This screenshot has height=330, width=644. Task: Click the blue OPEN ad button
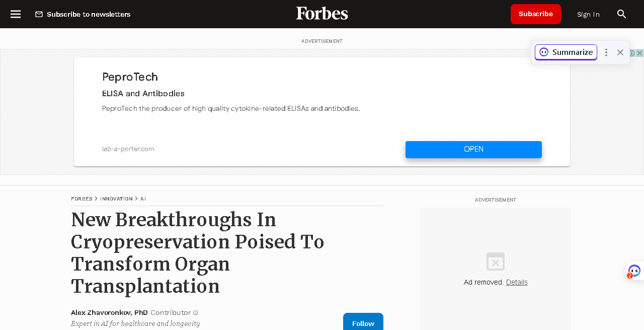pyautogui.click(x=473, y=150)
